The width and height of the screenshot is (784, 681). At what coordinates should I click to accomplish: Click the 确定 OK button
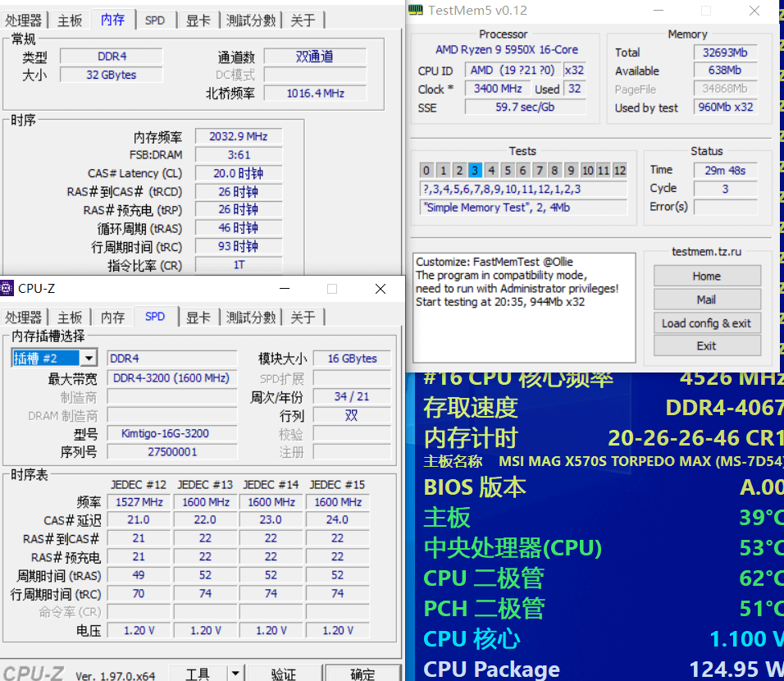(x=362, y=674)
